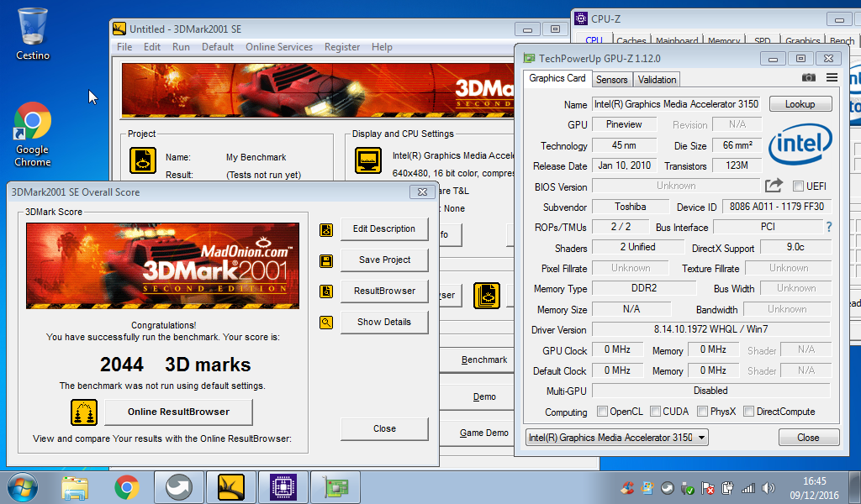Click the BIOS share/export arrow icon

click(x=774, y=186)
